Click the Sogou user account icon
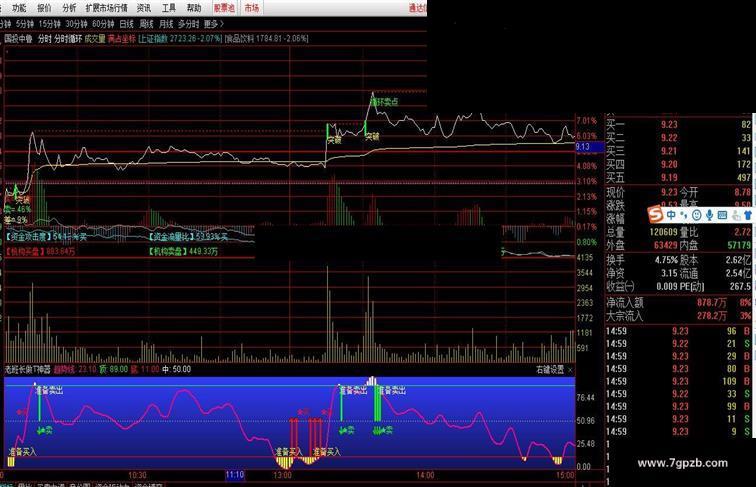Screen dimensions: 756x487 tap(735, 215)
